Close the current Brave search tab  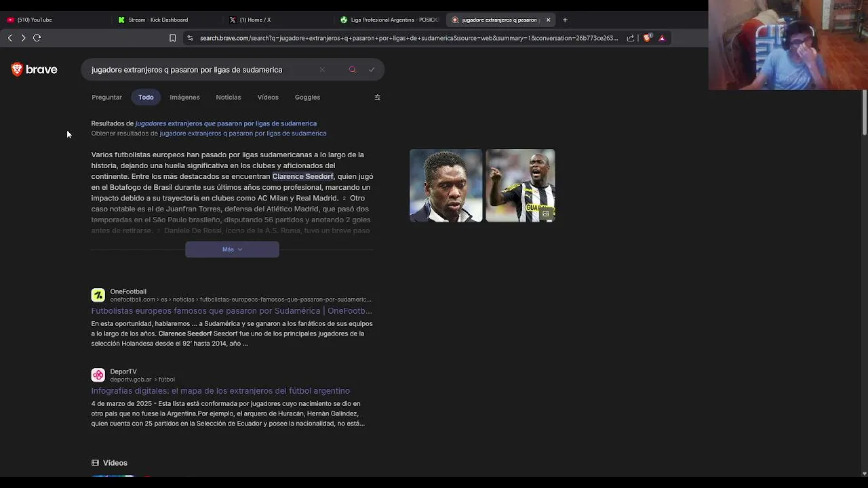(x=548, y=20)
